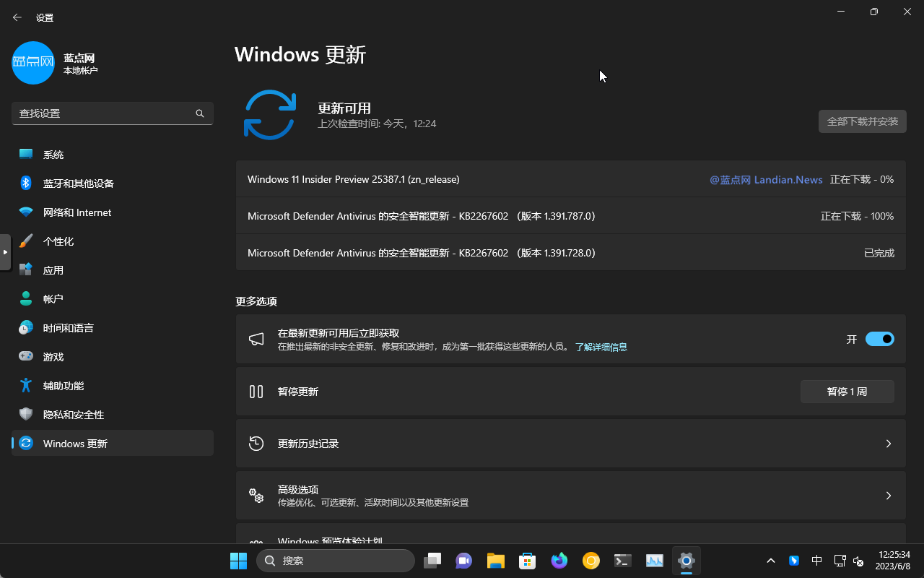This screenshot has width=924, height=578.
Task: Open Task View from taskbar
Action: 432,561
